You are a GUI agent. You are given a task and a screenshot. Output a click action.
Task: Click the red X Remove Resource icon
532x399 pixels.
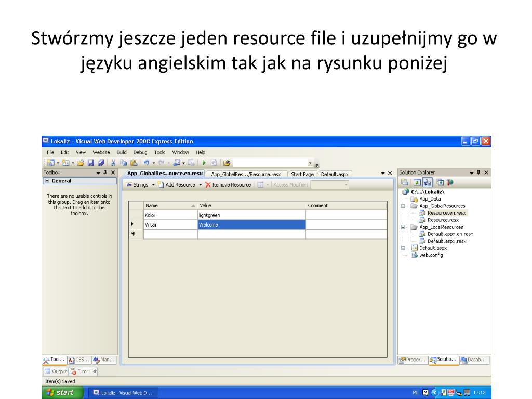pos(208,184)
